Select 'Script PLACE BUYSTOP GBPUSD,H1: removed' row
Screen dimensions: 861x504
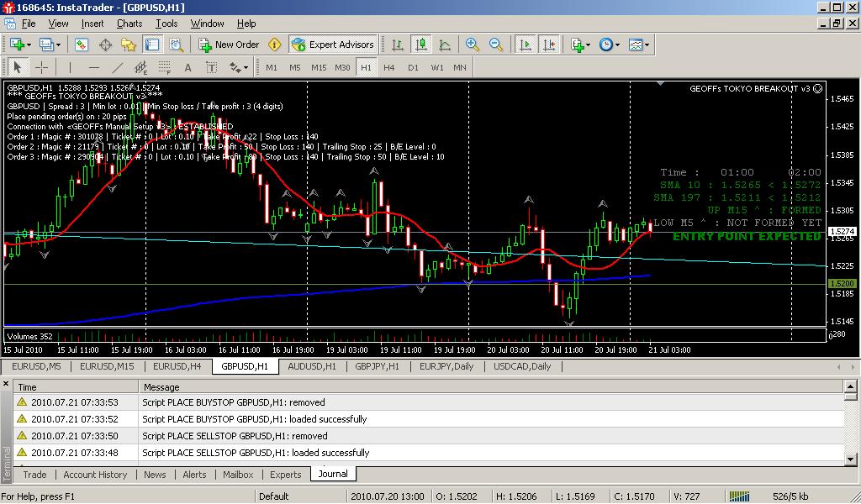(428, 402)
